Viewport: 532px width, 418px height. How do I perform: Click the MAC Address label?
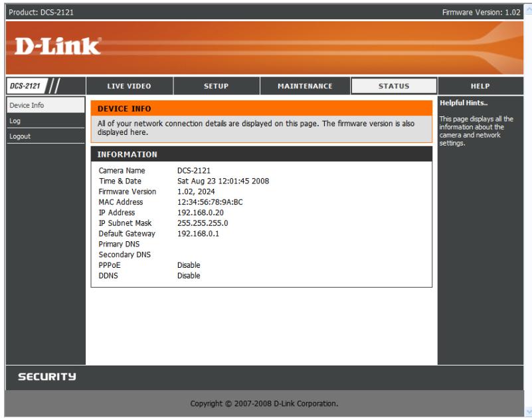tap(121, 202)
